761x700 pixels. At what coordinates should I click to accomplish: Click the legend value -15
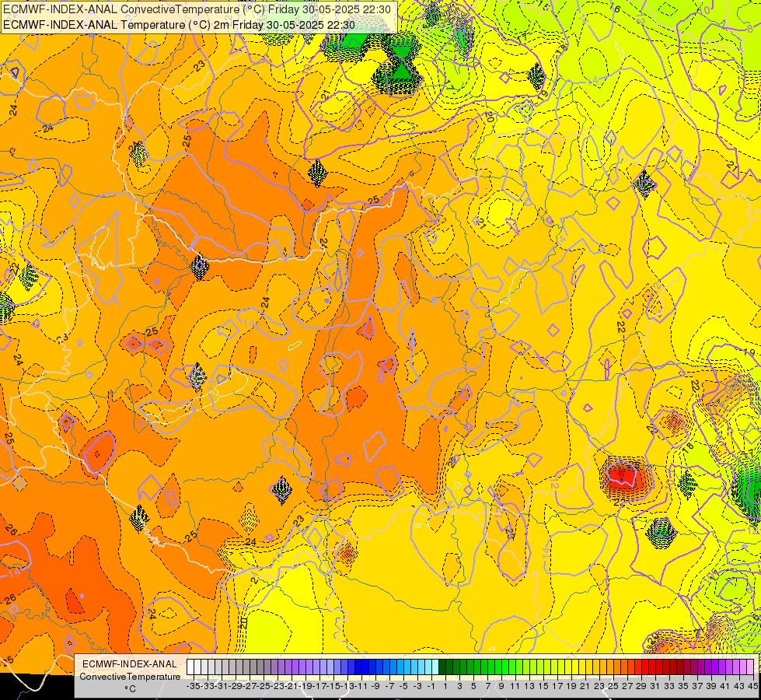pos(333,686)
